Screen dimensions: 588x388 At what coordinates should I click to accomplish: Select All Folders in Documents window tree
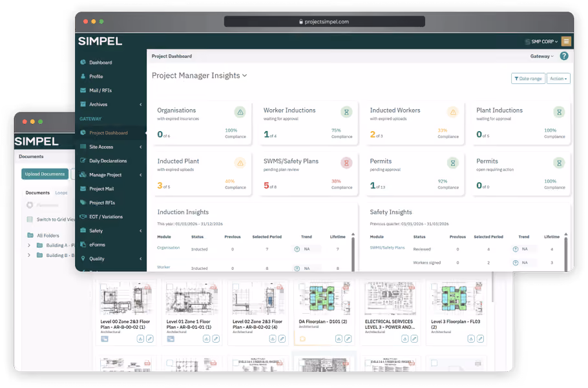tap(43, 236)
